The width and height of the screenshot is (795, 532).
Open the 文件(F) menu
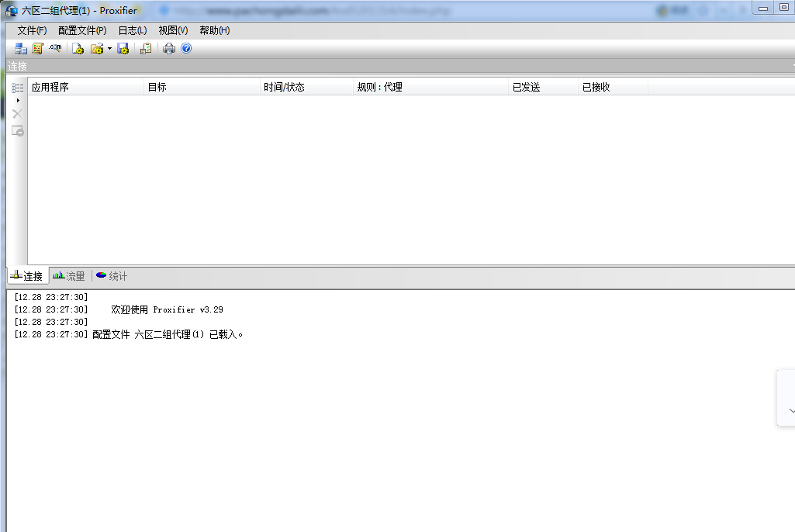(x=32, y=30)
